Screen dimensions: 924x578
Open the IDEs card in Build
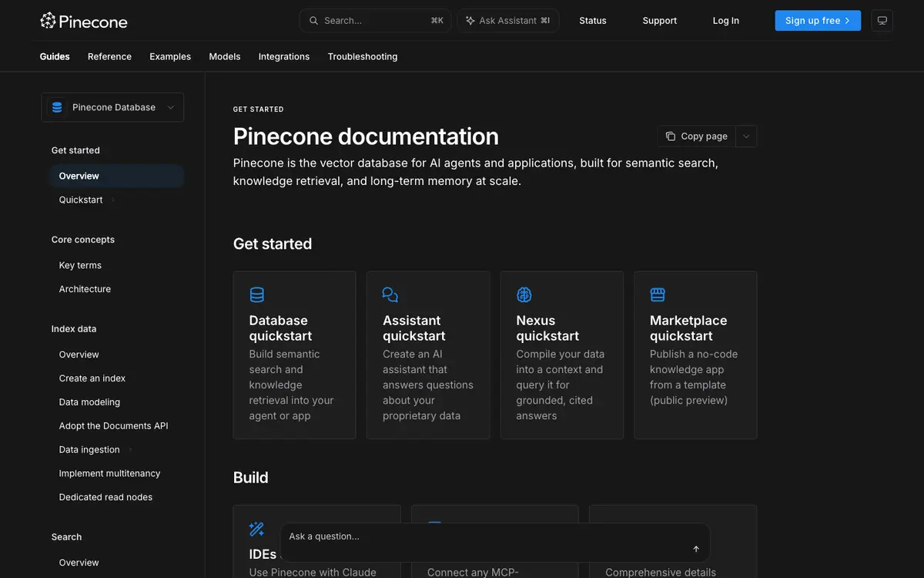pyautogui.click(x=316, y=541)
